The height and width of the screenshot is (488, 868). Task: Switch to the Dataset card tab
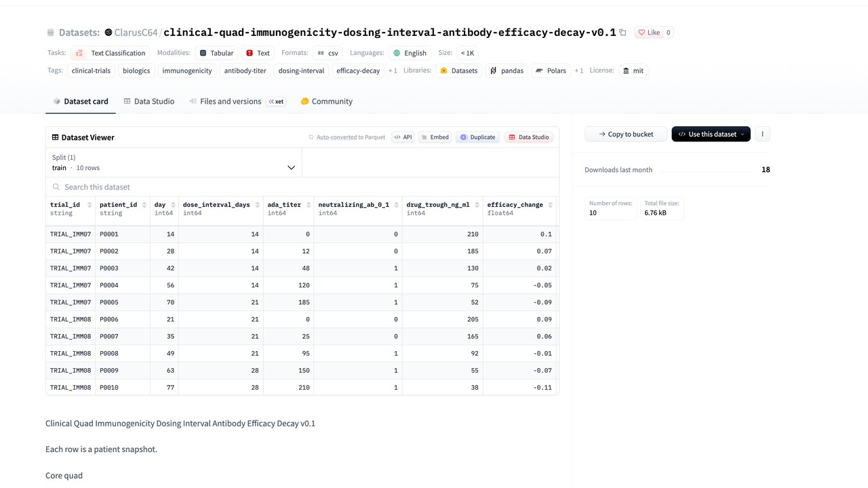tap(81, 101)
